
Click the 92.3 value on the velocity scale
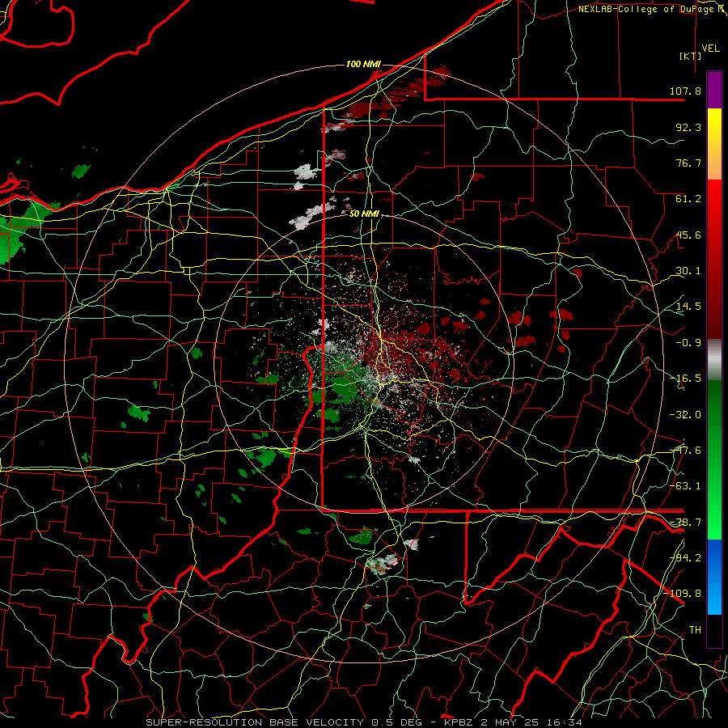pos(688,127)
